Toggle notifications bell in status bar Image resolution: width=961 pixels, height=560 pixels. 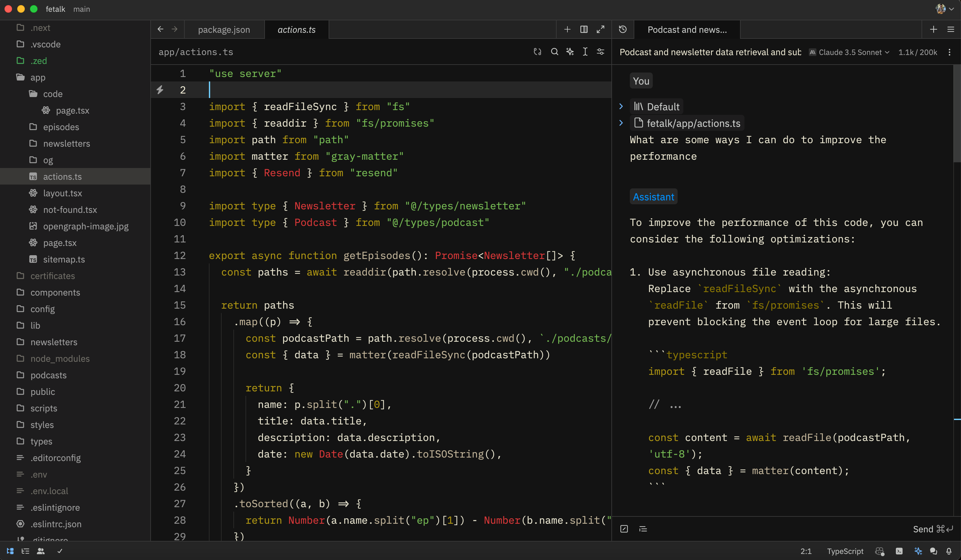949,551
